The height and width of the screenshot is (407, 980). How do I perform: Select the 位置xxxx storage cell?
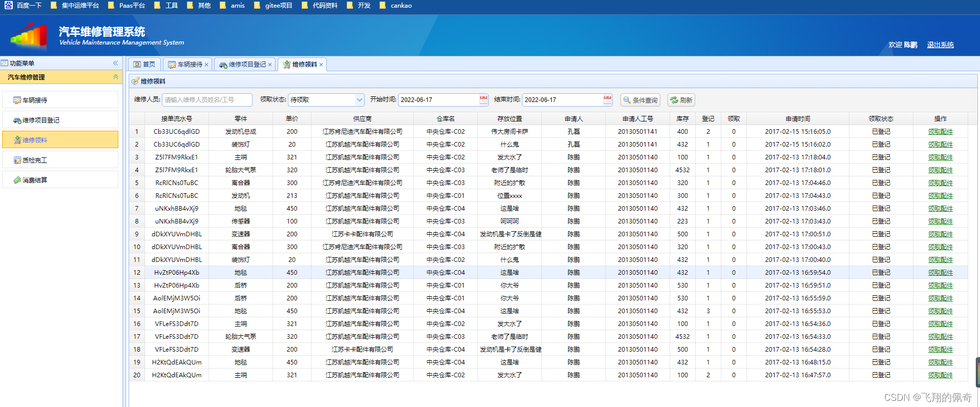point(510,196)
